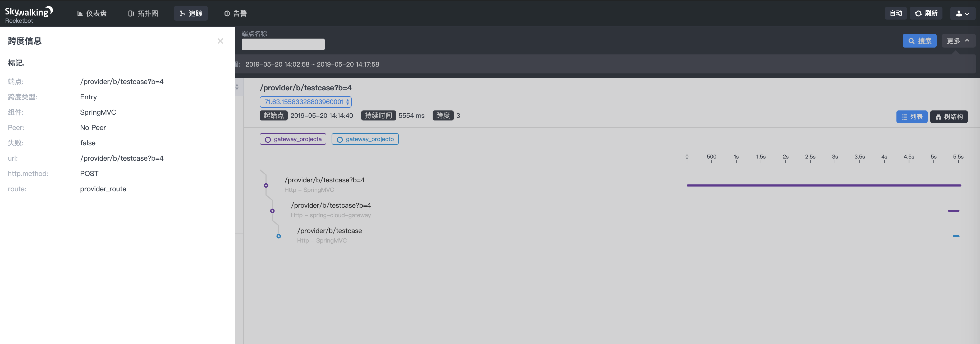Screen dimensions: 980x344
Task: Click the 组件 value SpringMVC
Action: tap(98, 112)
